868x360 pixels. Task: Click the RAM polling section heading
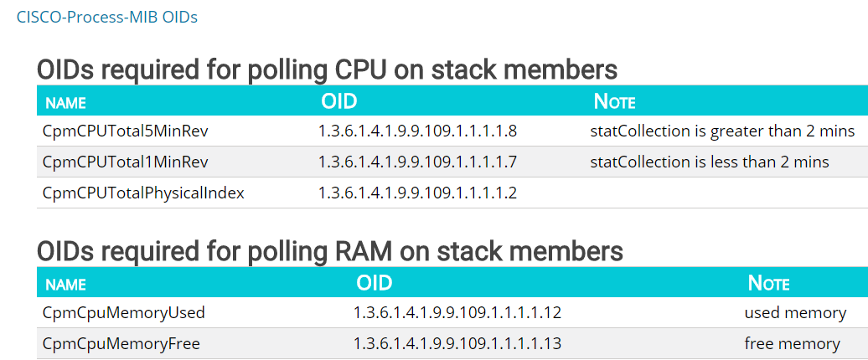click(330, 251)
